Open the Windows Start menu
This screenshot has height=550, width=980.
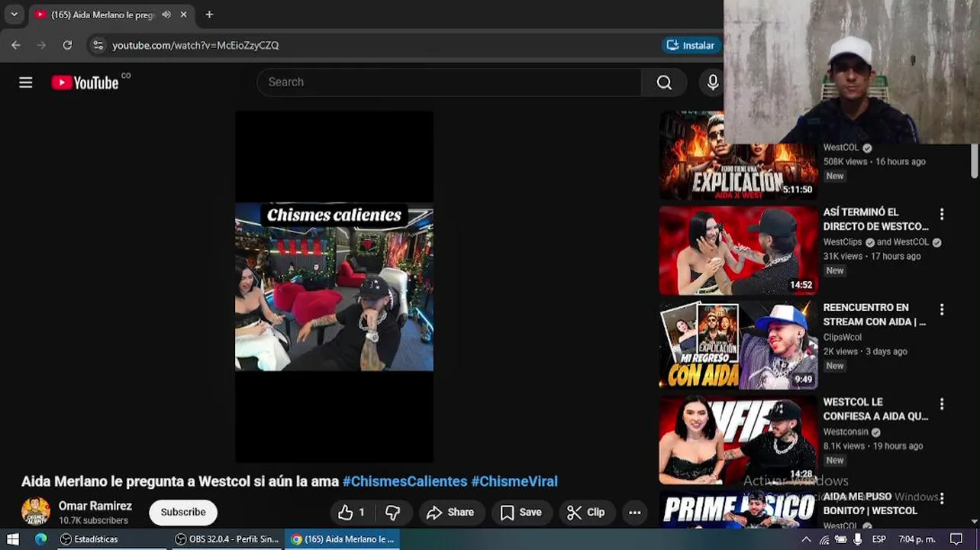pyautogui.click(x=13, y=539)
